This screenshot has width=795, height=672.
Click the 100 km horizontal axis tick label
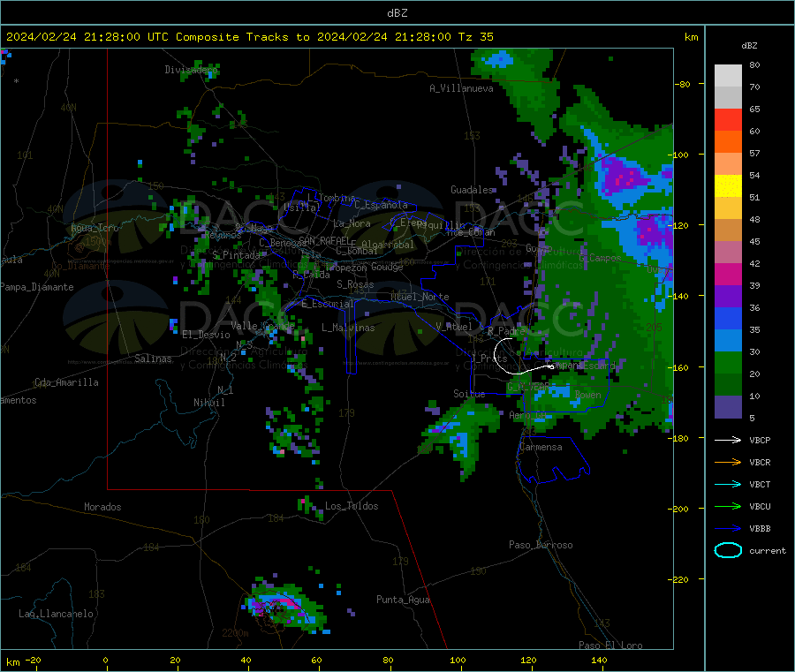click(x=458, y=660)
